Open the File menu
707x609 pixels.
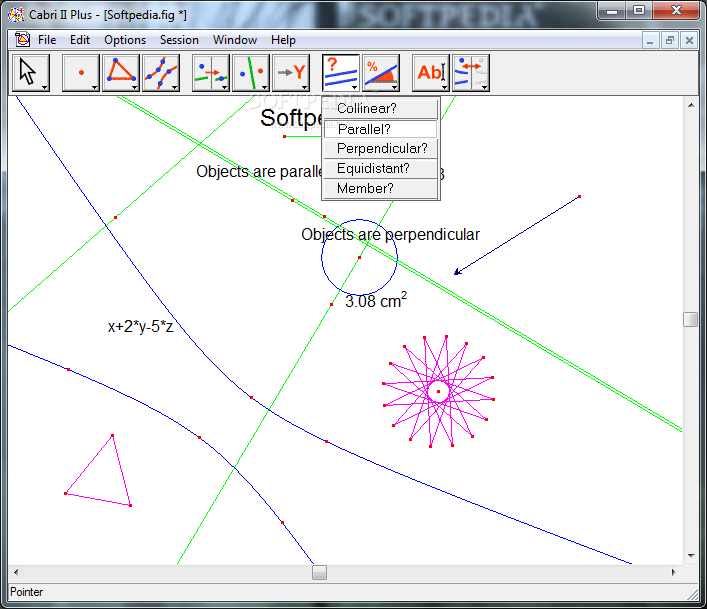pos(47,40)
